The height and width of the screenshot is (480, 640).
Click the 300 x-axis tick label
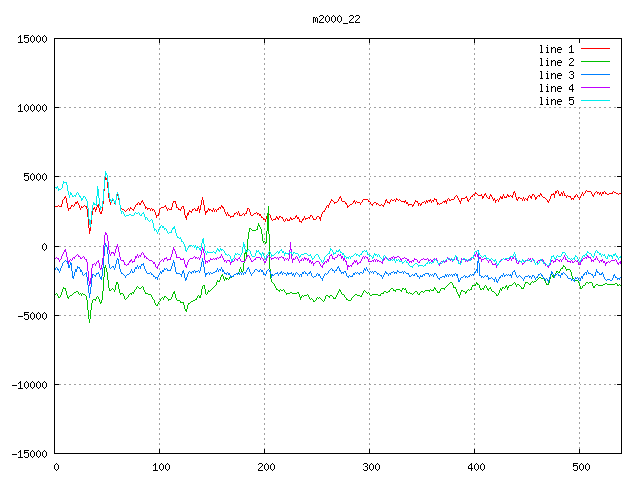coord(369,467)
